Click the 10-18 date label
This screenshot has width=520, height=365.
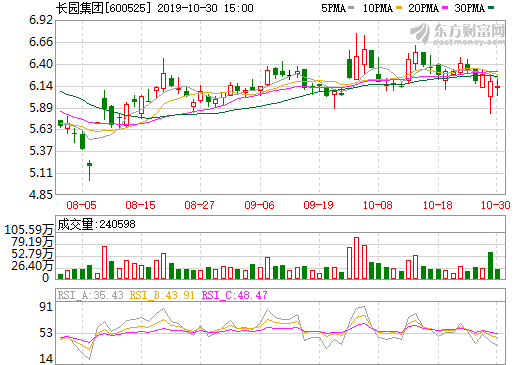pyautogui.click(x=438, y=205)
